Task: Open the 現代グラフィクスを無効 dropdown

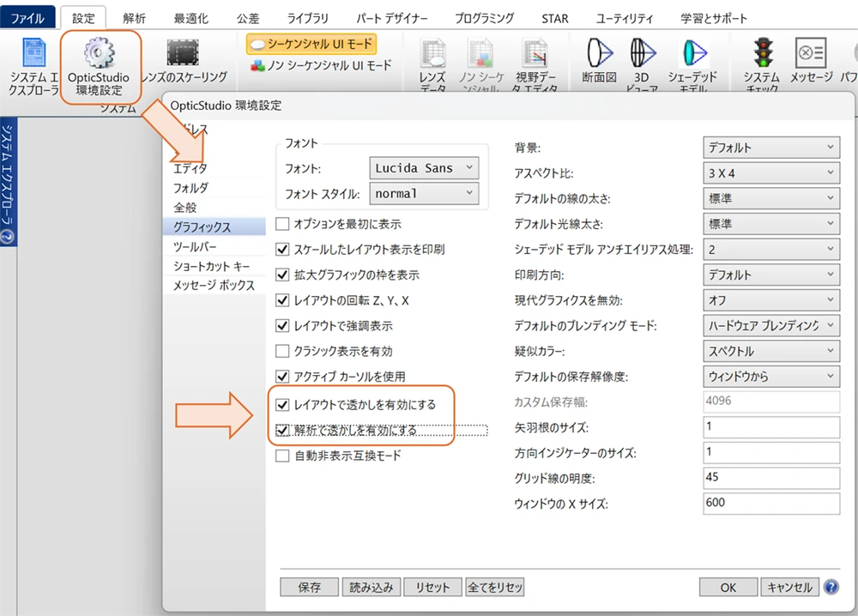Action: pyautogui.click(x=771, y=299)
